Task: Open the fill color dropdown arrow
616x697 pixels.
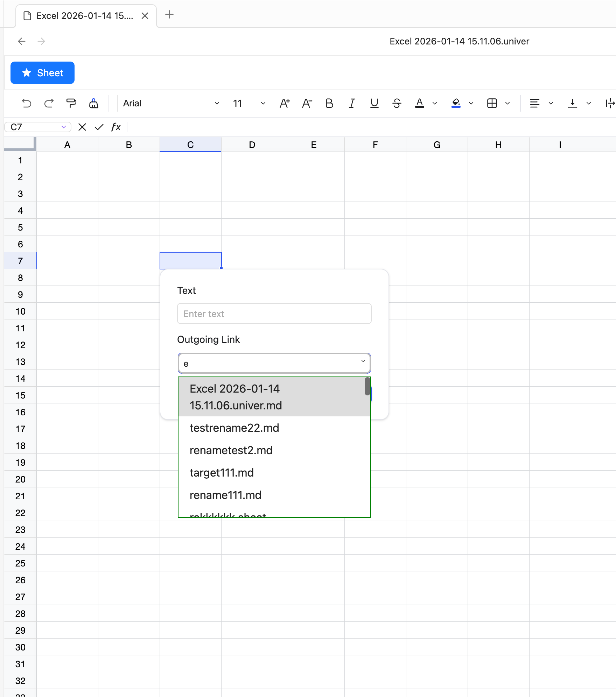Action: coord(471,103)
